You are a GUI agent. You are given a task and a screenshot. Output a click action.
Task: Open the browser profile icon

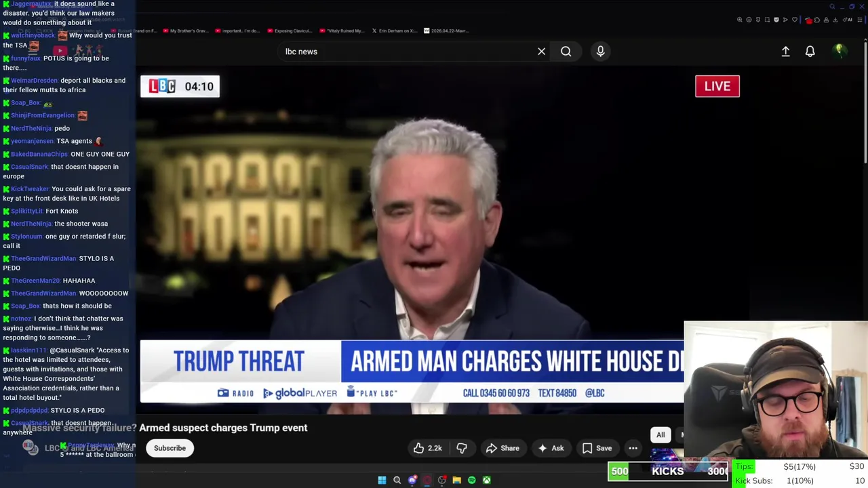(x=826, y=20)
